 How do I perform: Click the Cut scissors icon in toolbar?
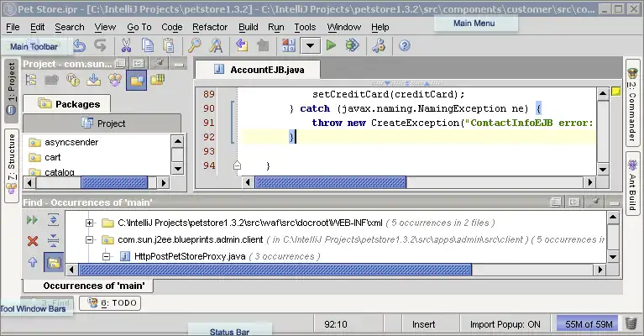[x=126, y=45]
